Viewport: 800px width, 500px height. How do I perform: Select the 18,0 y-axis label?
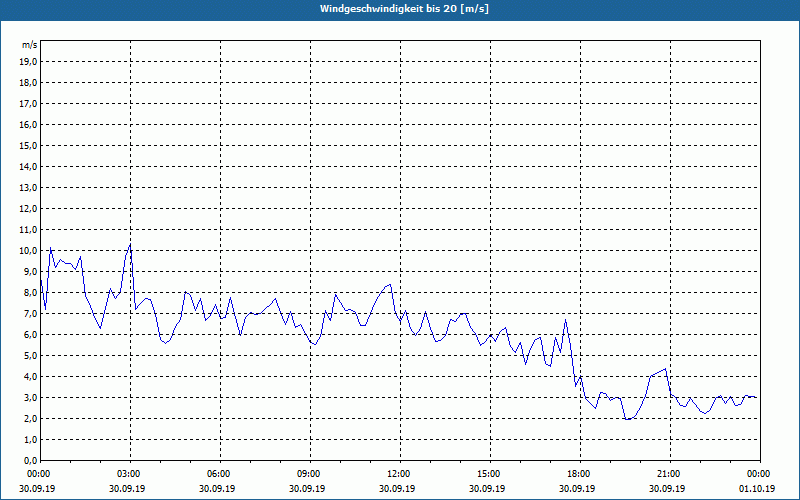pos(29,83)
